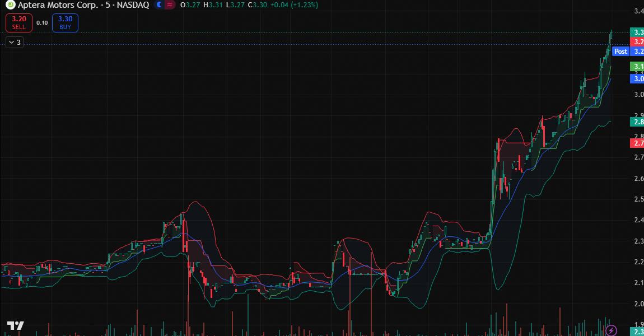Image resolution: width=644 pixels, height=336 pixels.
Task: Click the teal 2.3 volume label on axis
Action: tap(637, 332)
